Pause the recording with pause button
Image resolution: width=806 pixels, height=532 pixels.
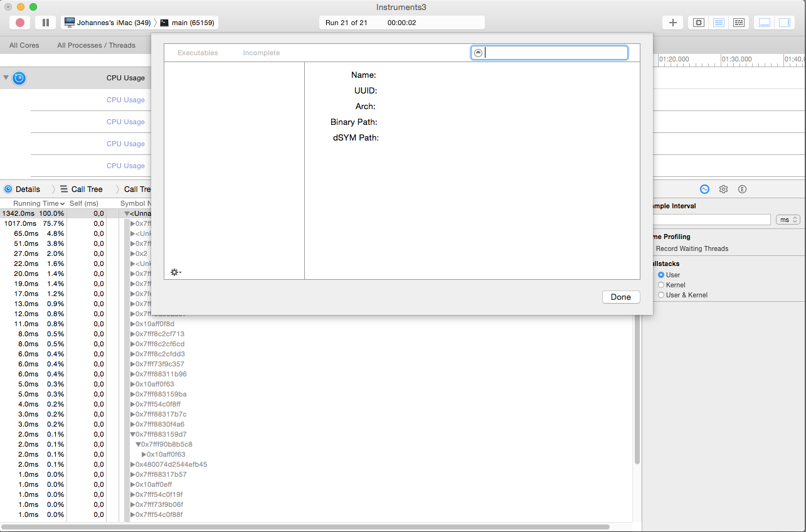point(46,23)
